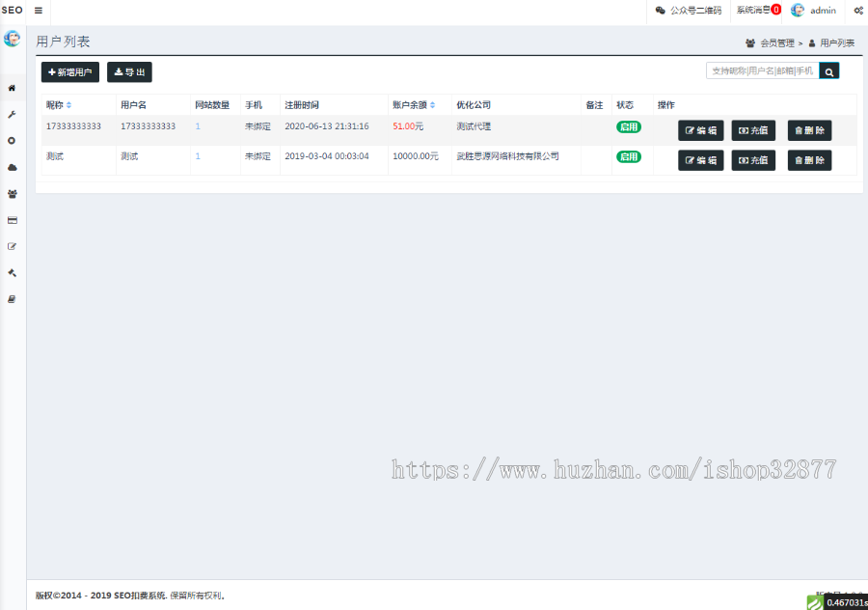This screenshot has height=610, width=868.
Task: Open the cloud icon in sidebar
Action: coord(13,167)
